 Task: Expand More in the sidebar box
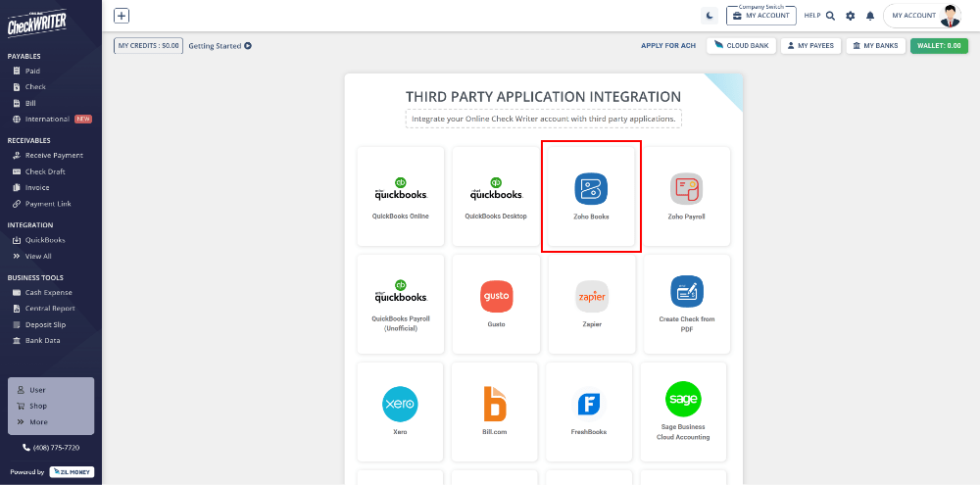click(38, 422)
